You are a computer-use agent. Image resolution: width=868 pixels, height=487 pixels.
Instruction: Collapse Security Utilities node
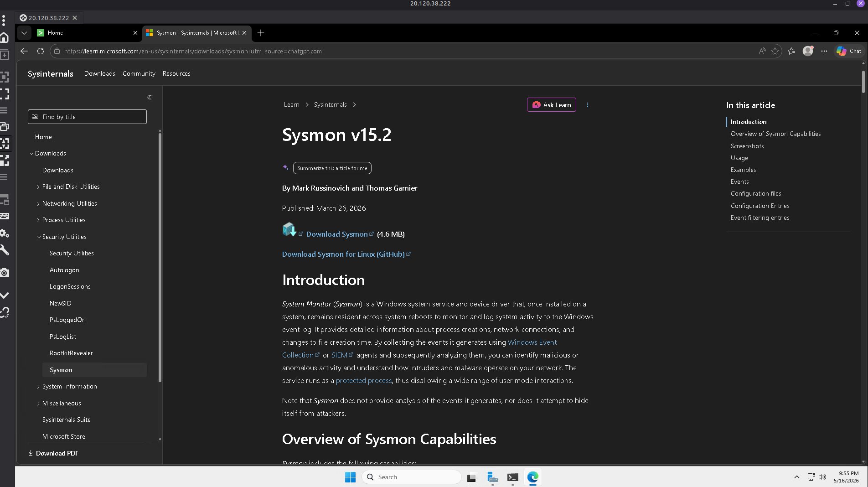pos(39,237)
